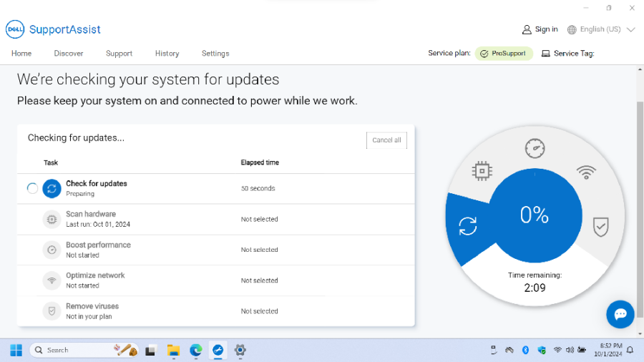Click the globe language icon
Viewport: 644px width, 362px height.
click(x=572, y=29)
